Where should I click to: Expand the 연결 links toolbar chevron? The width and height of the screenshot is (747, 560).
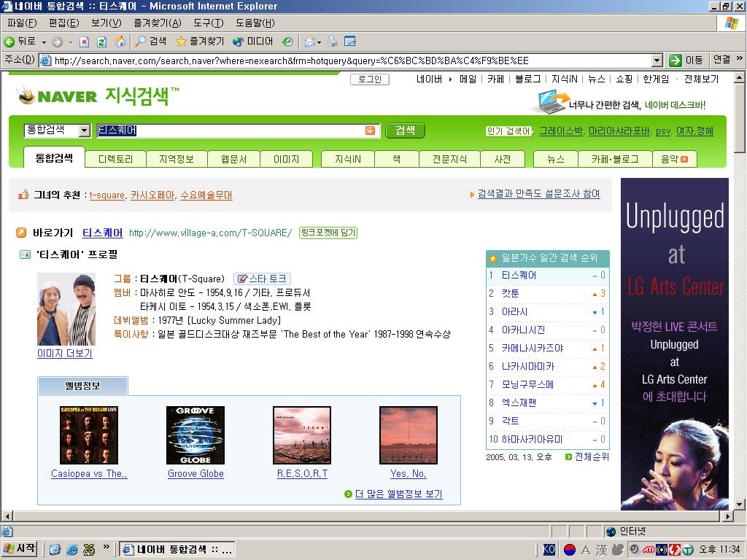[x=740, y=59]
